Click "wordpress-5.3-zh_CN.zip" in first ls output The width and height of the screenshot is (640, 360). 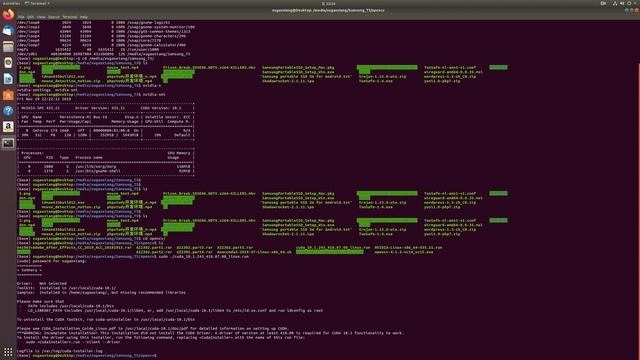coord(450,76)
